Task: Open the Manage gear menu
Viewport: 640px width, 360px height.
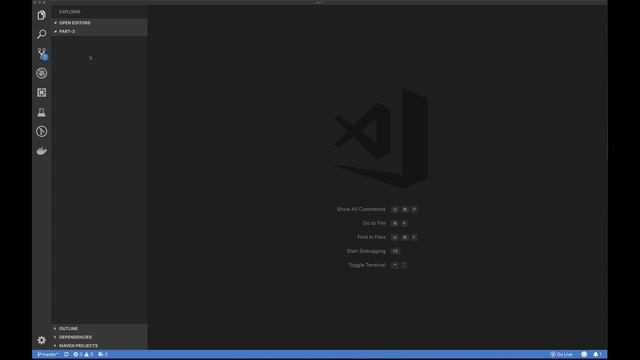Action: point(42,340)
